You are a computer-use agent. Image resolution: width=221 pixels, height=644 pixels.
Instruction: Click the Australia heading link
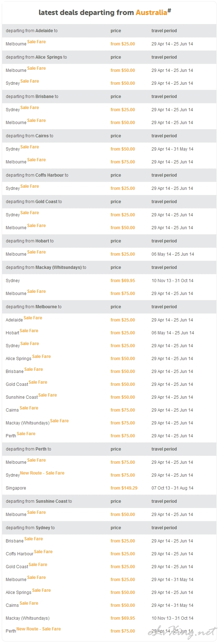[x=151, y=13]
